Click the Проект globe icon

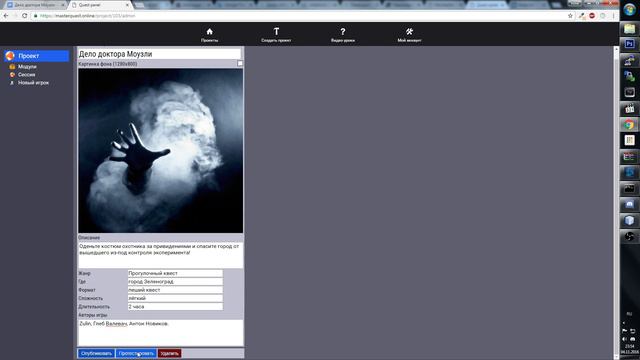click(x=10, y=56)
